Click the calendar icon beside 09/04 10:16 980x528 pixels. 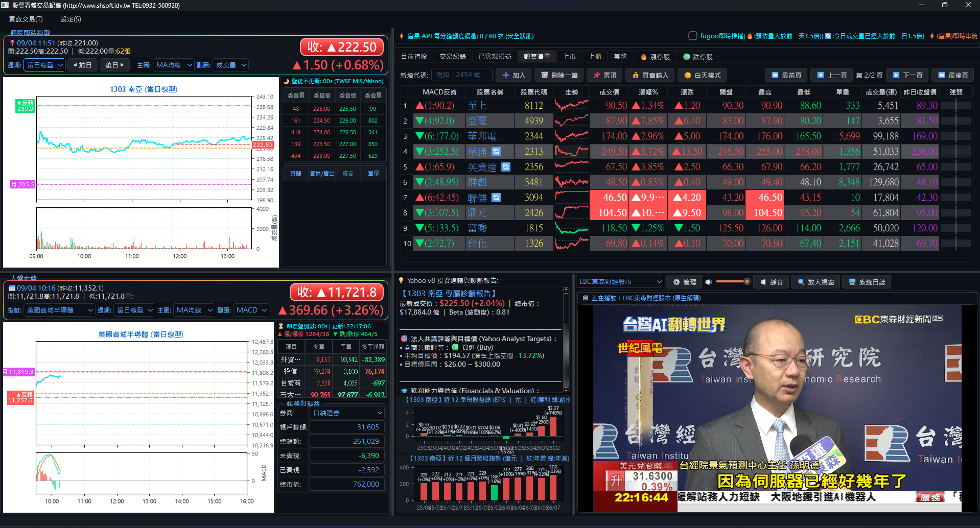12,288
